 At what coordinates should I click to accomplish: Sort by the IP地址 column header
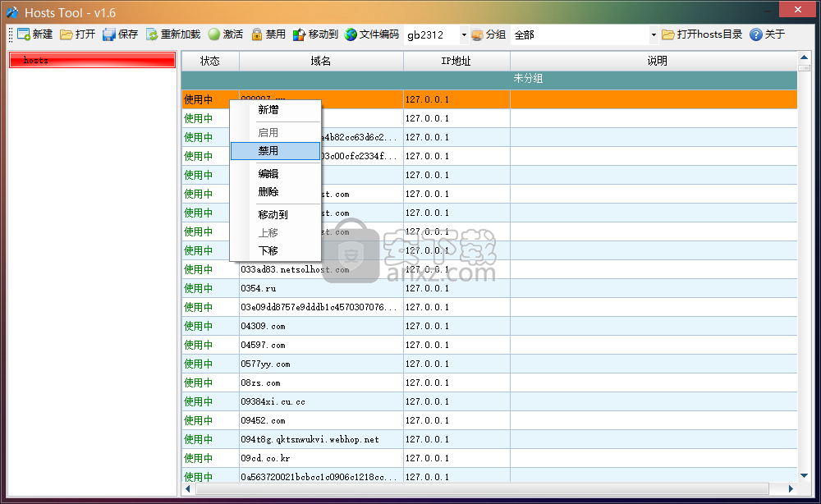point(456,61)
